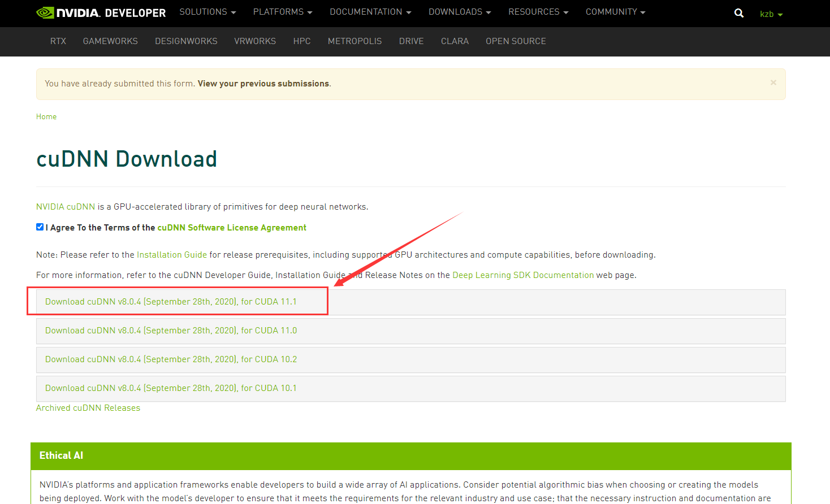Screen dimensions: 830x504
Task: Select Clara in the secondary nav
Action: coord(455,41)
